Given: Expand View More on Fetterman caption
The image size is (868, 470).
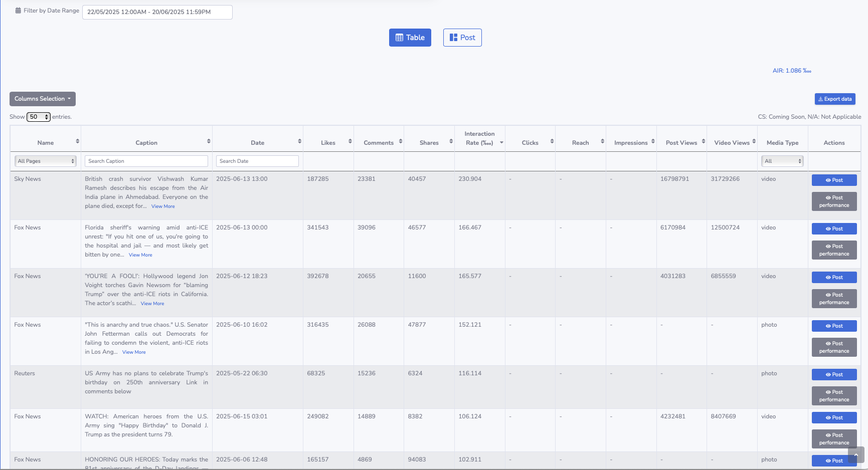Looking at the screenshot, I should click(x=134, y=352).
